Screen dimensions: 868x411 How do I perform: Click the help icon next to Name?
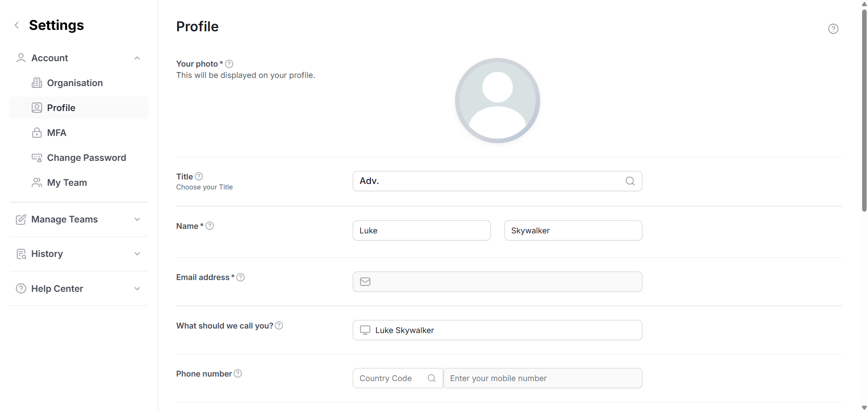point(210,226)
